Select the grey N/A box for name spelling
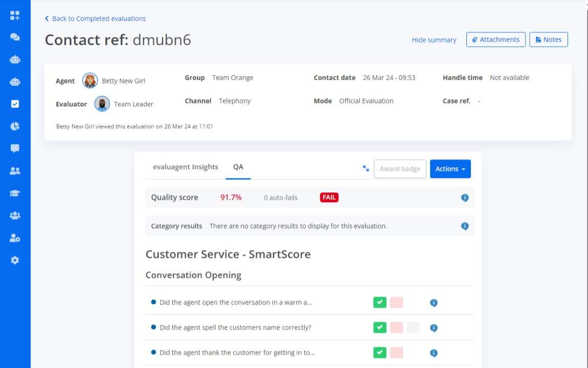Image resolution: width=588 pixels, height=368 pixels. tap(413, 328)
